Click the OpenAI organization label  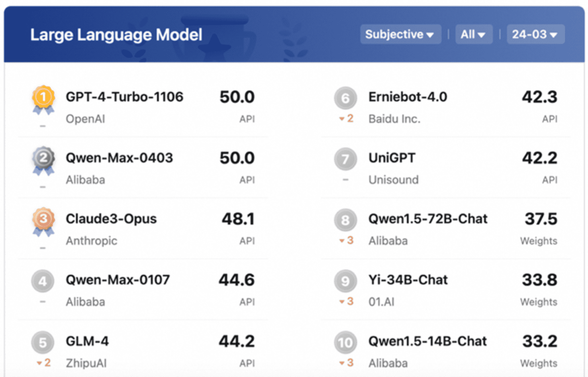click(85, 119)
